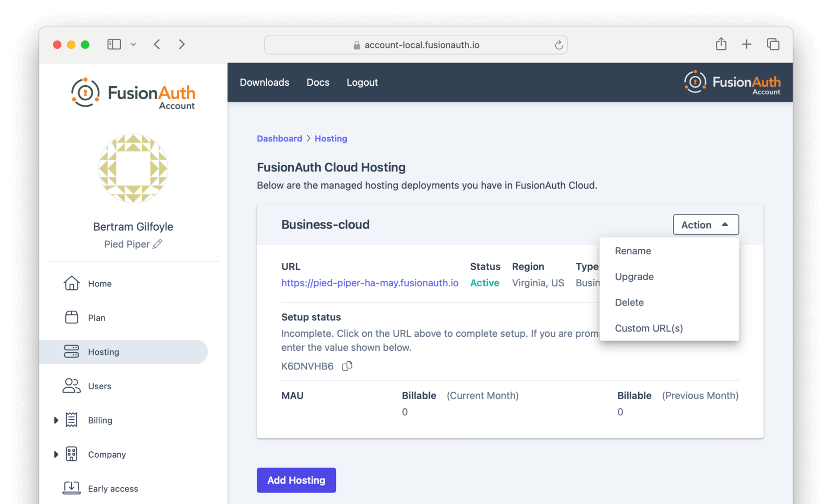This screenshot has height=504, width=832.
Task: Open Company via the building icon
Action: (71, 454)
